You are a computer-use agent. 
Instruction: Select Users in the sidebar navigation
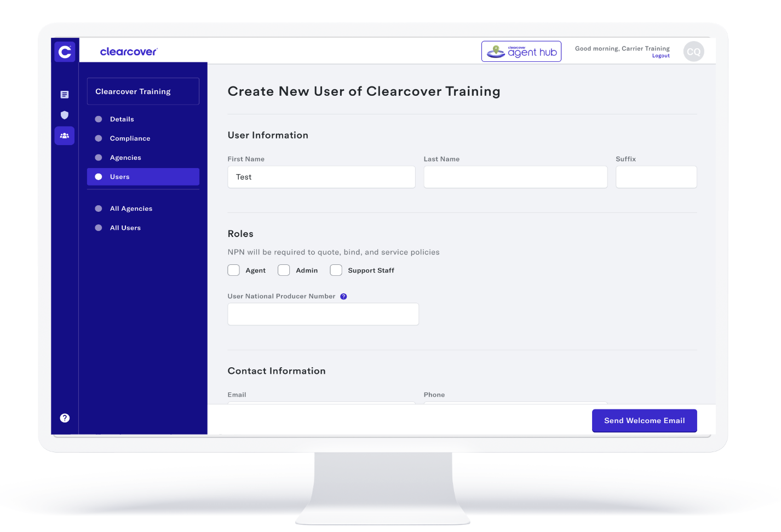[119, 176]
